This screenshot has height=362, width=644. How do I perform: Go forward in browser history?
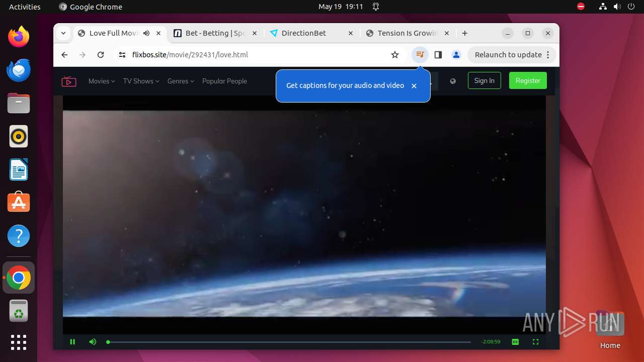point(83,55)
